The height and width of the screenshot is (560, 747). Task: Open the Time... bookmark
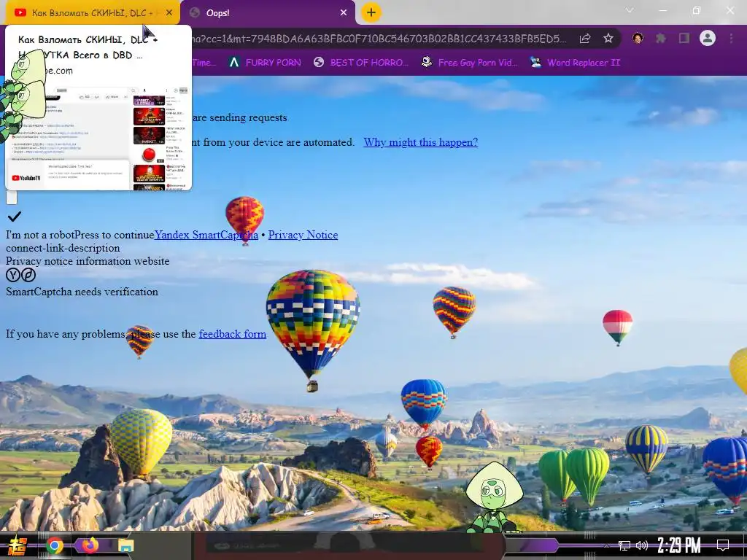[204, 63]
